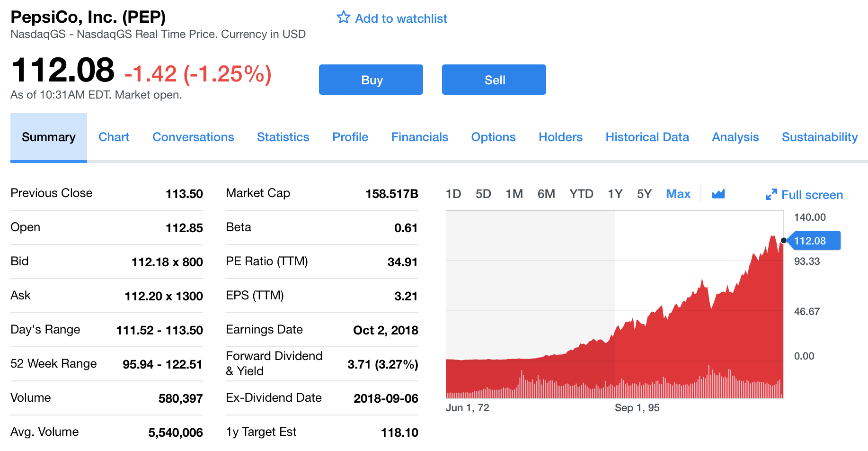Click the full screen expand arrows icon
This screenshot has height=451, width=868.
(x=771, y=195)
